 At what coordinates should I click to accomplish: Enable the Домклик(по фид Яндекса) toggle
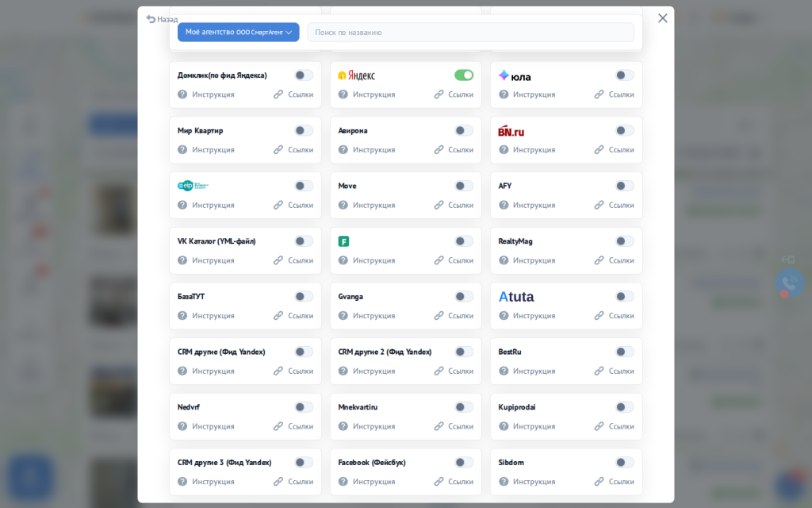coord(304,75)
